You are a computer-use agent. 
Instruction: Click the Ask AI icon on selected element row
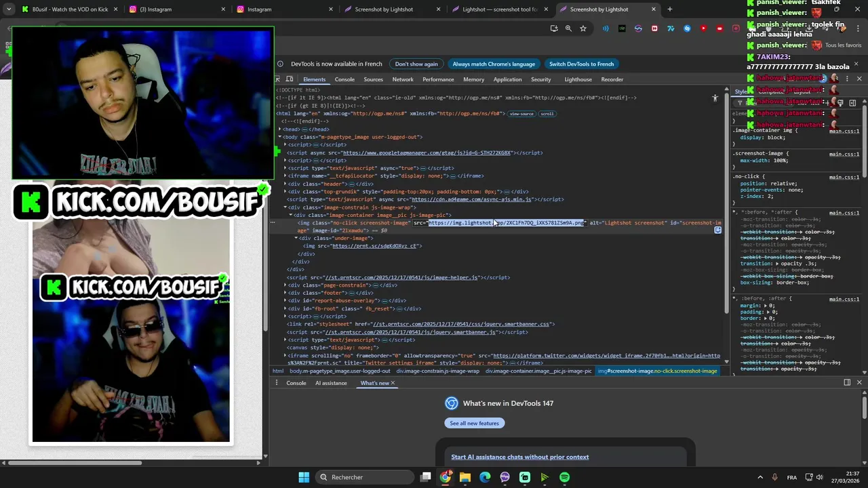point(717,230)
